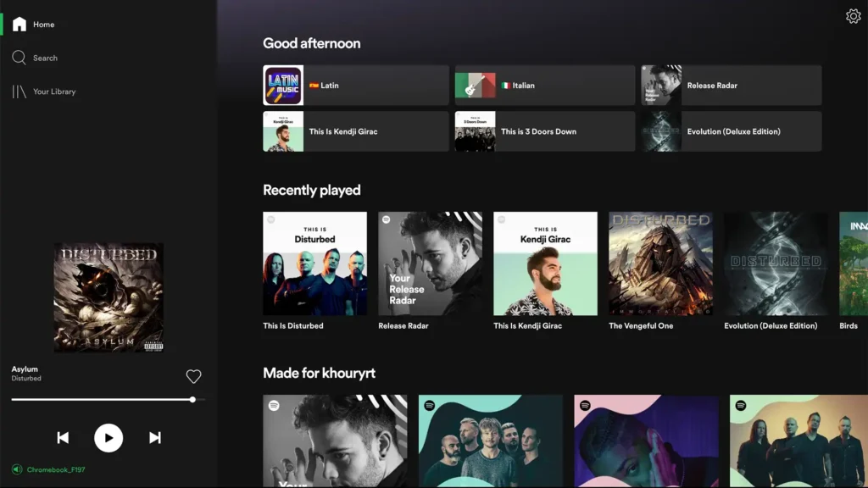Click the Birds album cover
The image size is (868, 488).
(854, 263)
